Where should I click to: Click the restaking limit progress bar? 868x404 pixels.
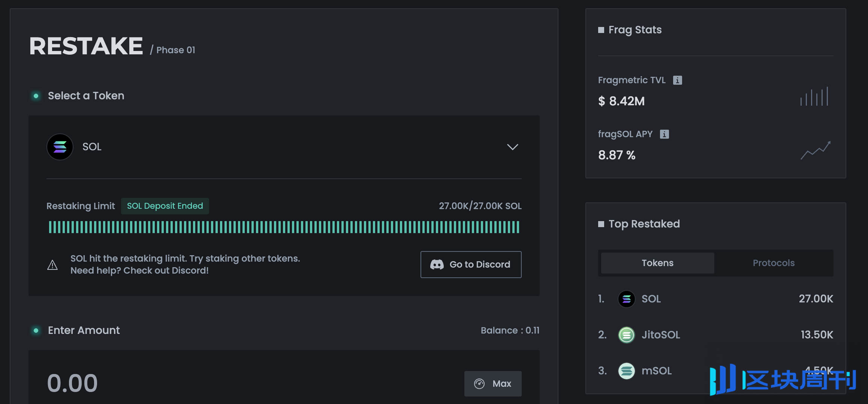284,227
